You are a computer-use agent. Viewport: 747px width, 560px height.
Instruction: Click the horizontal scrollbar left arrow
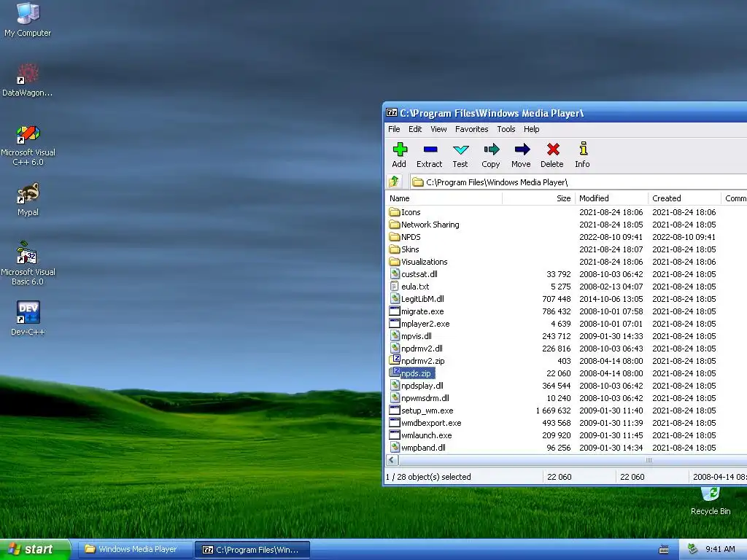(x=392, y=460)
